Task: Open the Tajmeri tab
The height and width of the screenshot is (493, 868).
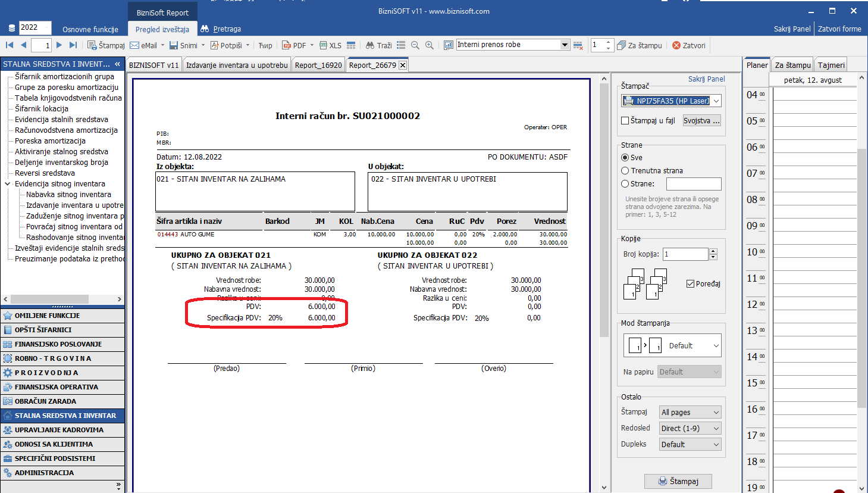Action: pos(831,65)
